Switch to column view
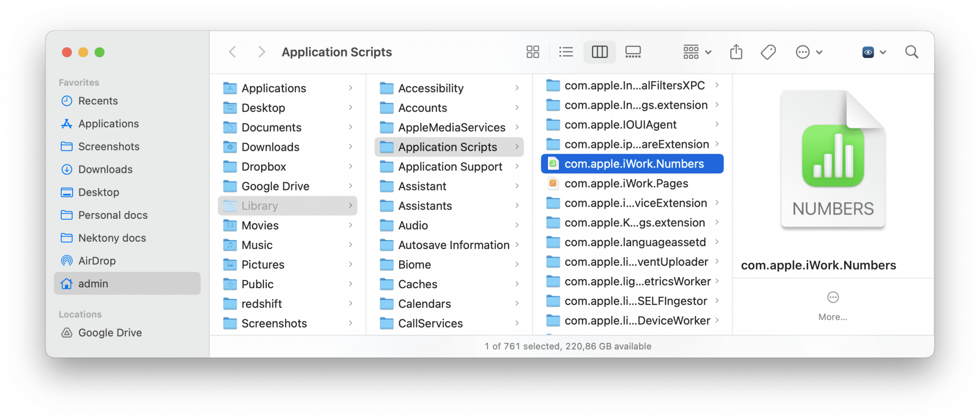Viewport: 980px width, 418px height. coord(600,52)
